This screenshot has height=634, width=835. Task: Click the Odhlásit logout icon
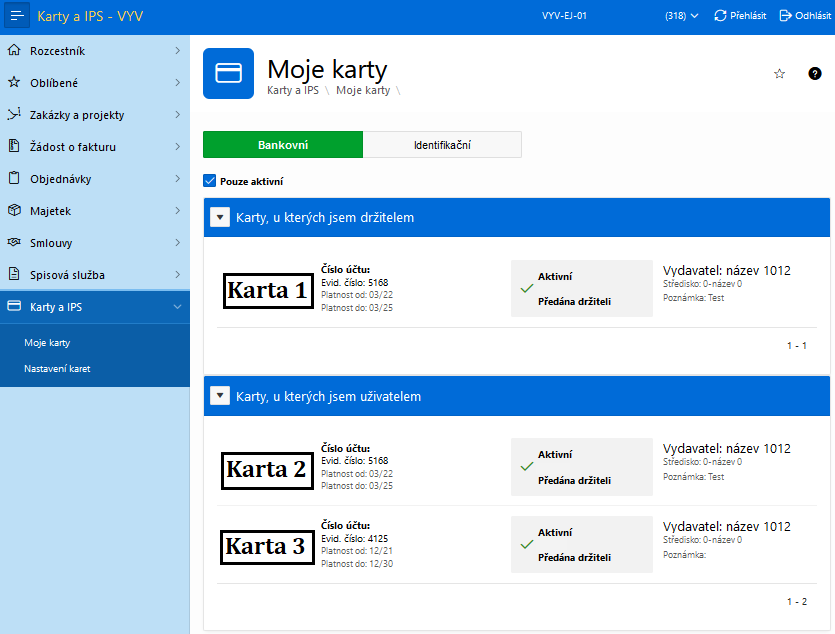coord(785,15)
